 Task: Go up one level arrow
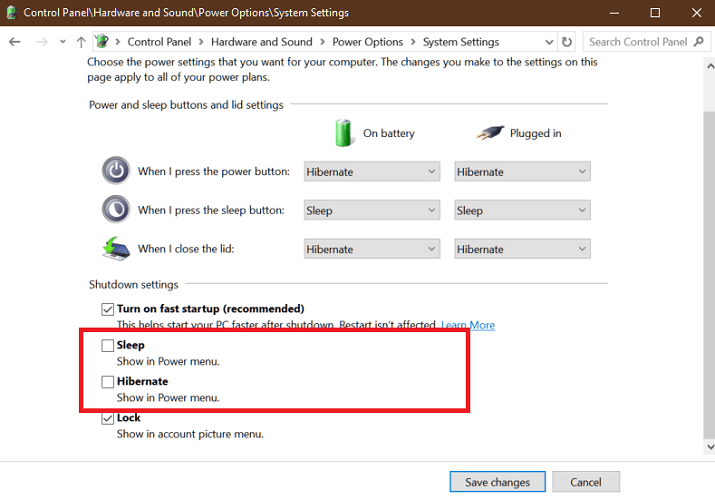[x=81, y=42]
